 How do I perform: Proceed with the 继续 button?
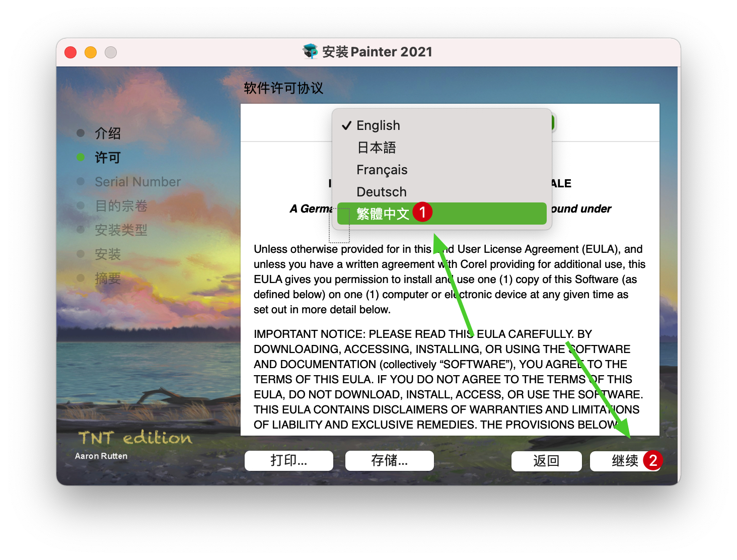click(x=624, y=461)
